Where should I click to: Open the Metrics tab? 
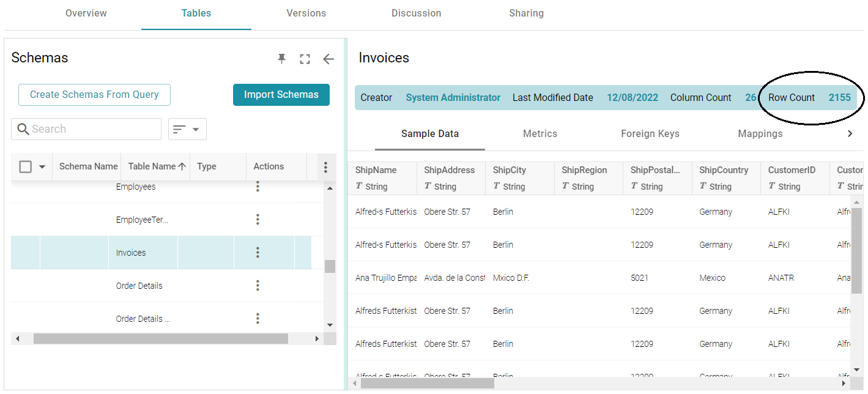(x=540, y=133)
